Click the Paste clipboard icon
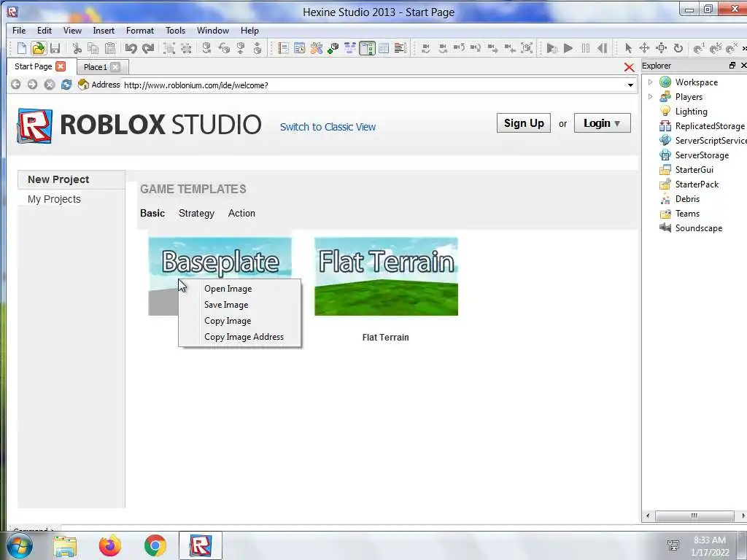Viewport: 747px width, 560px height. click(x=110, y=48)
